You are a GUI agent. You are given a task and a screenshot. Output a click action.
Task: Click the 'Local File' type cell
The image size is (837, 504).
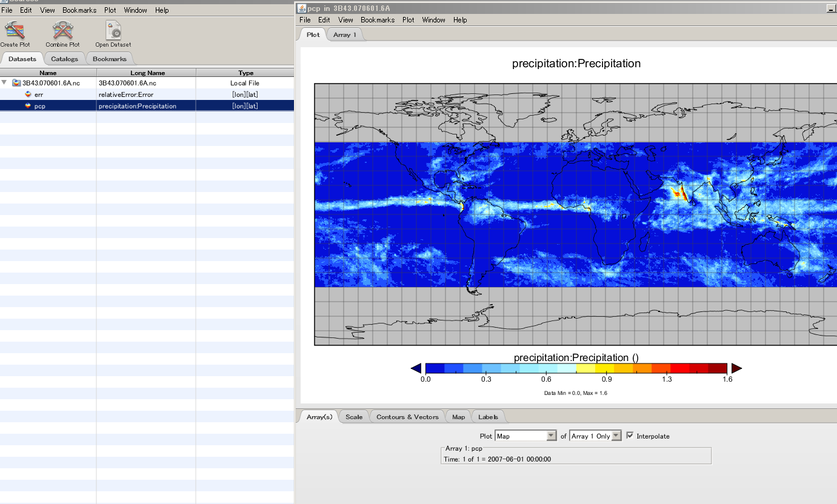245,83
